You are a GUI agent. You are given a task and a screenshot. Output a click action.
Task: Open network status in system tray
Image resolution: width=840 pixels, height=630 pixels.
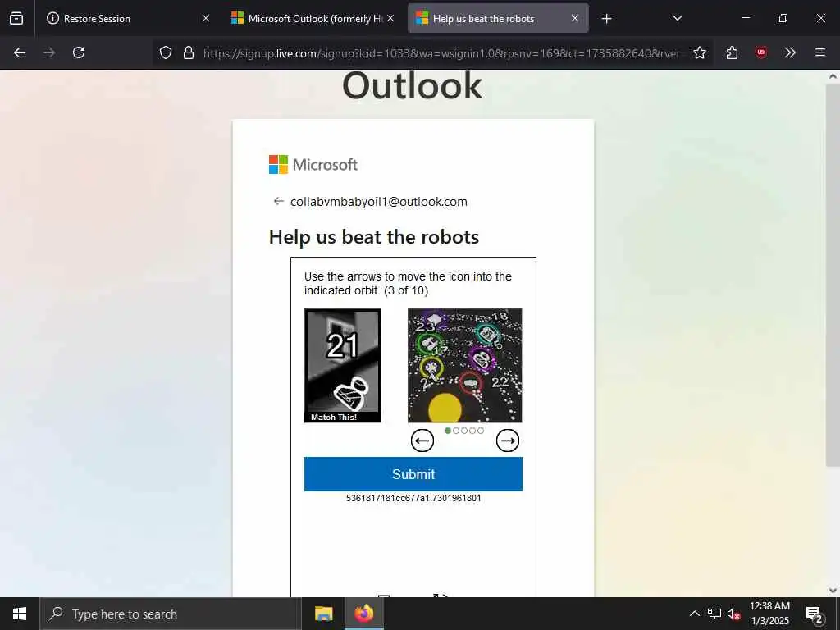pos(714,614)
